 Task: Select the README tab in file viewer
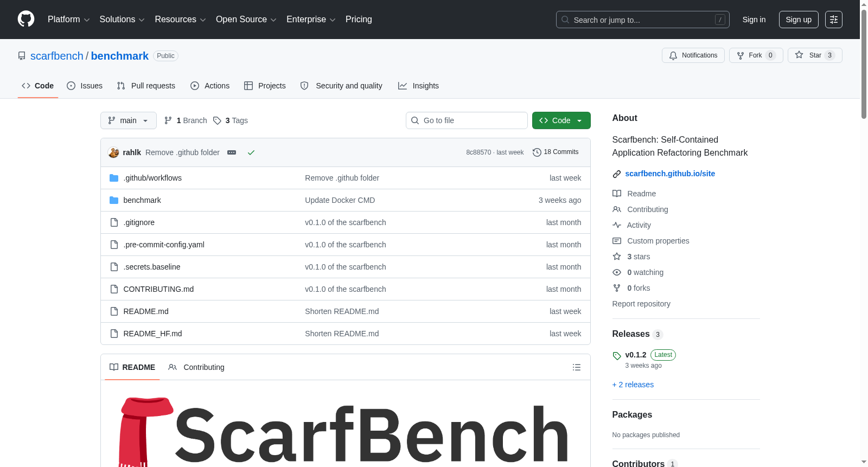(x=132, y=367)
